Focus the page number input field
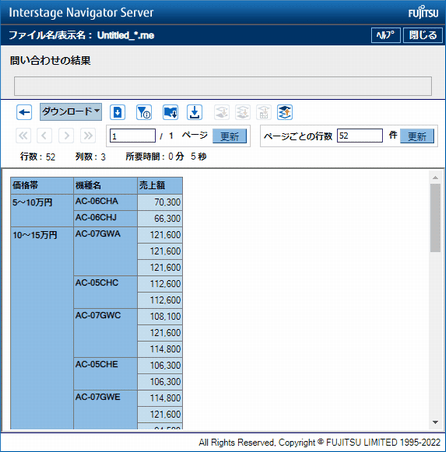The image size is (446, 452). point(133,136)
